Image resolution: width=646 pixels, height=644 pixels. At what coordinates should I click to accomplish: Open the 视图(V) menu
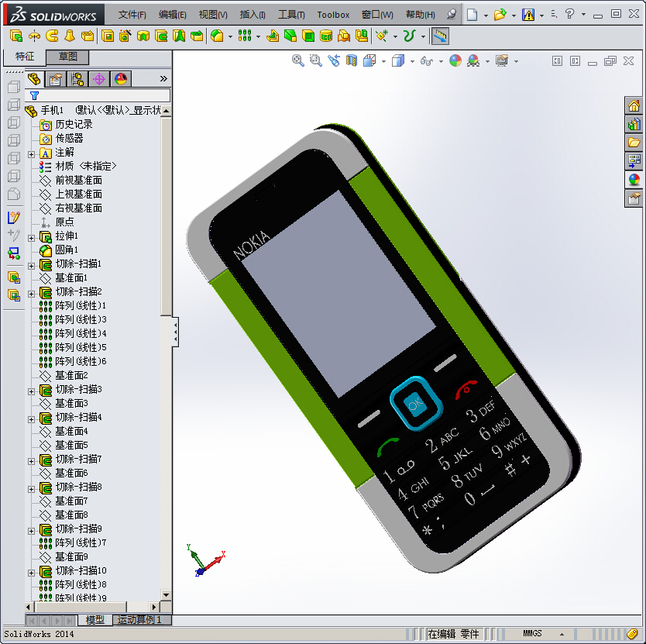[x=213, y=15]
